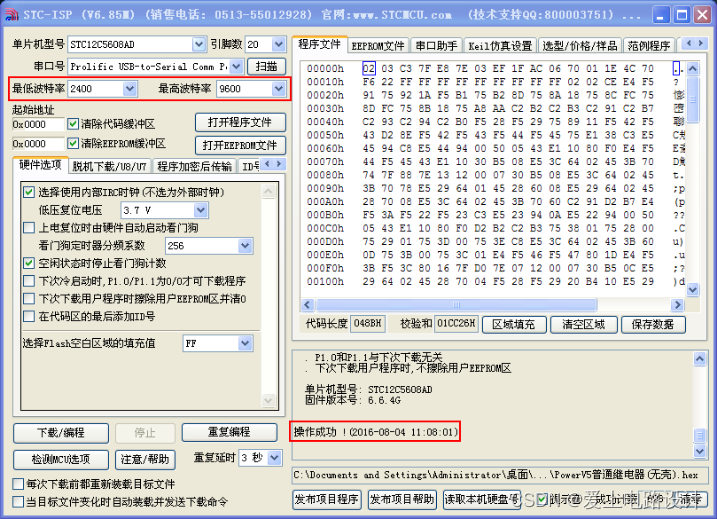Click the 发布项目帮助 button
This screenshot has height=519, width=718.
(403, 499)
